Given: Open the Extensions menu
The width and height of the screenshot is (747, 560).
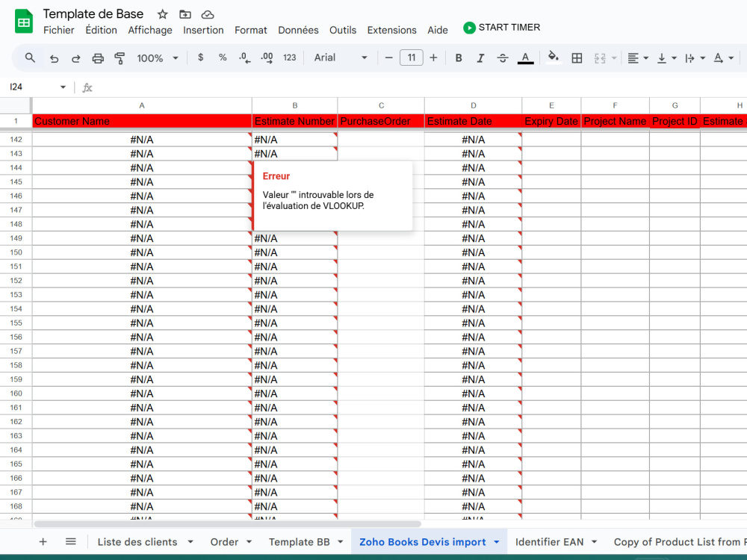Looking at the screenshot, I should click(x=391, y=30).
